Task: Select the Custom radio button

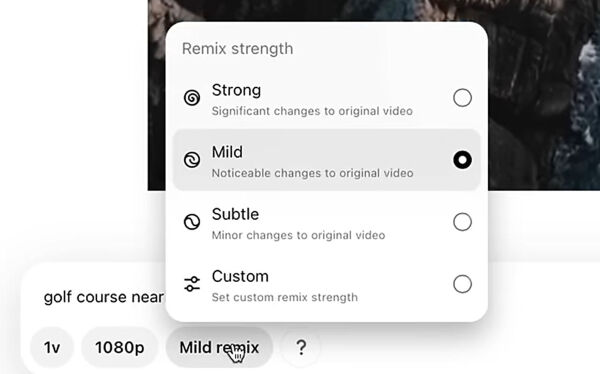Action: (x=462, y=284)
